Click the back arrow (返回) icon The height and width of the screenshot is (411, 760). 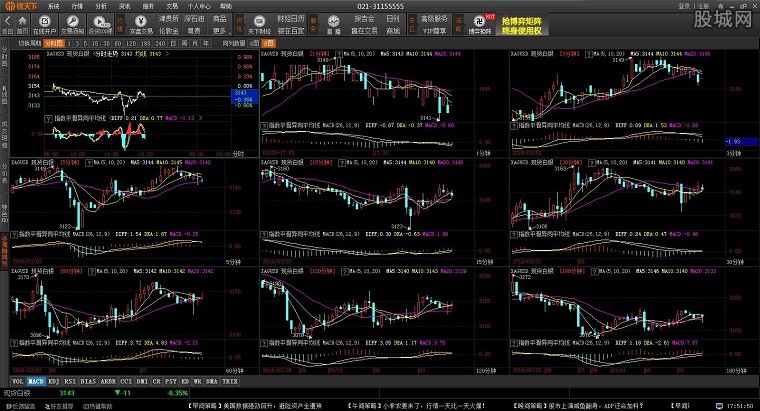(x=7, y=21)
